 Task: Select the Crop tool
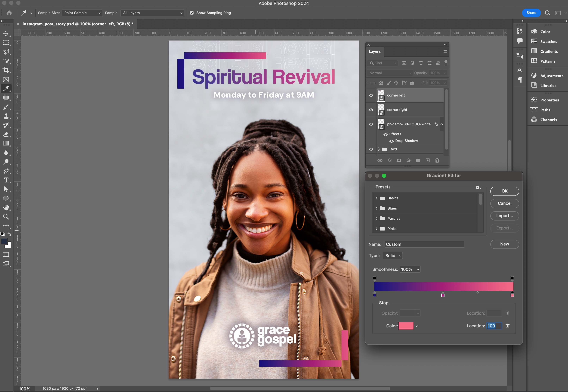coord(6,70)
